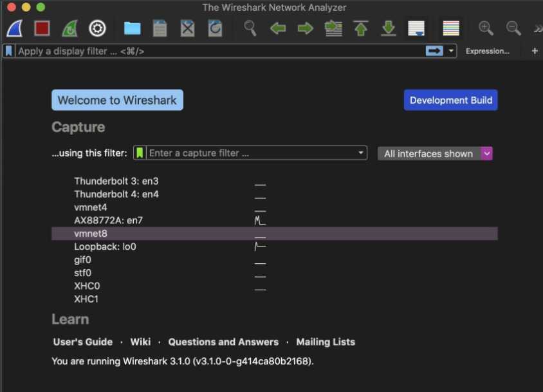Viewport: 543px width, 392px height.
Task: Select the vmnet4 interface
Action: pyautogui.click(x=90, y=208)
